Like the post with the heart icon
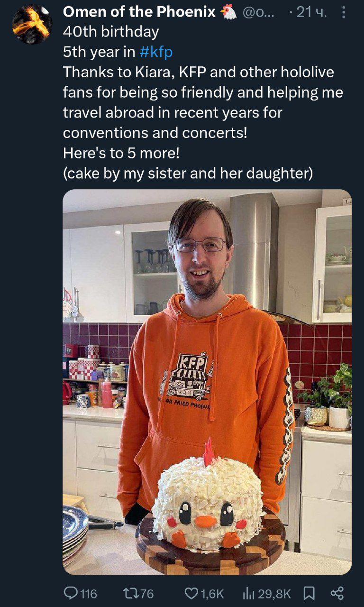This screenshot has height=607, width=364. 191,592
